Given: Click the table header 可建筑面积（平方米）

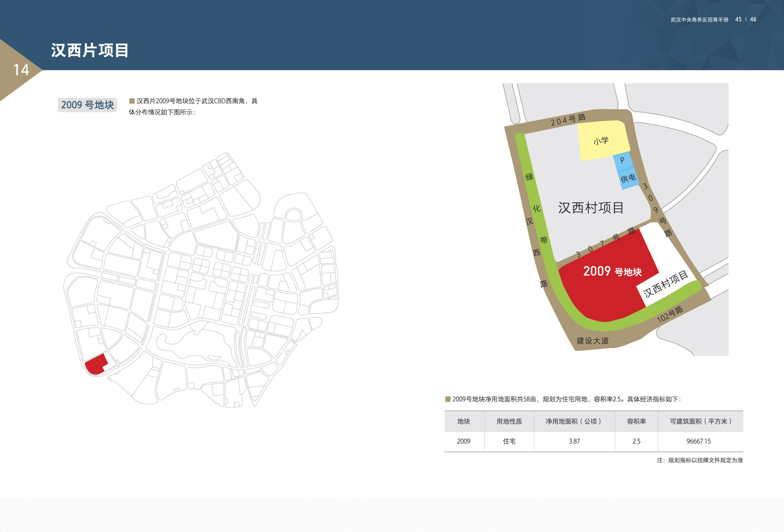Looking at the screenshot, I should [700, 421].
